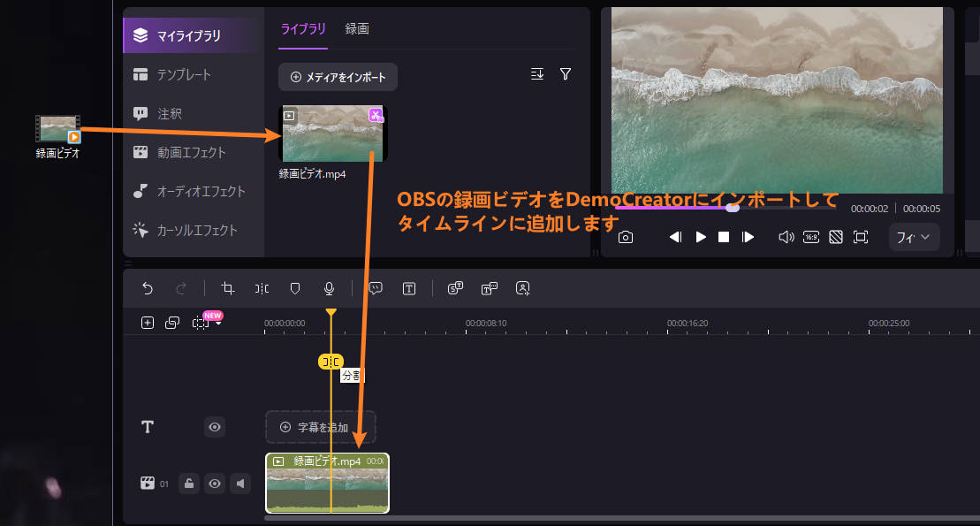The height and width of the screenshot is (526, 980).
Task: Toggle visibility eye on video track 01
Action: click(215, 484)
